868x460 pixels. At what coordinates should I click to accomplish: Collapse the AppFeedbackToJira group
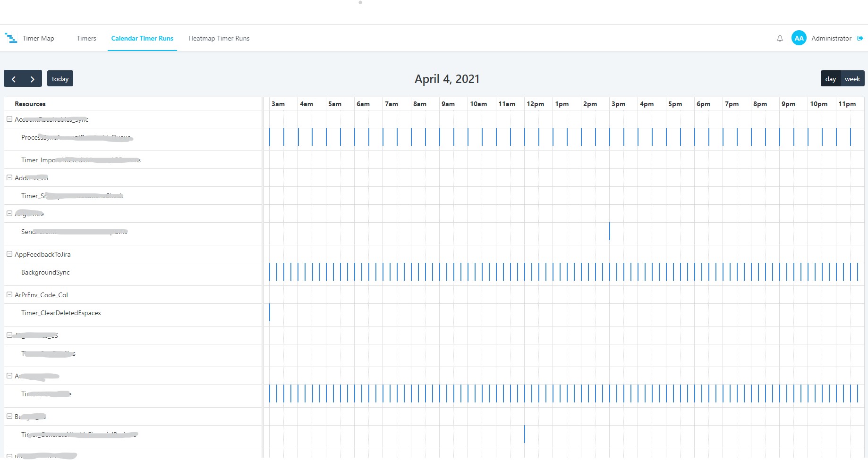click(9, 254)
